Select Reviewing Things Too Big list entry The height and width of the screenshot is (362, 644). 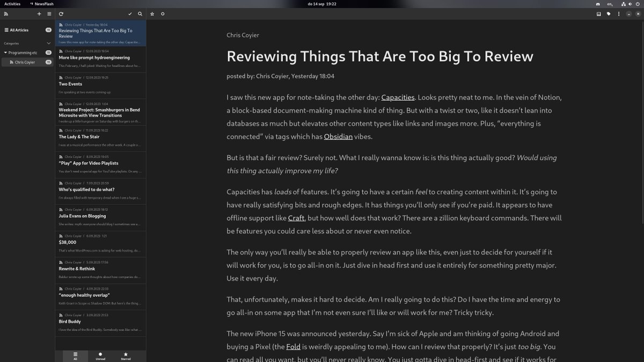pyautogui.click(x=100, y=33)
